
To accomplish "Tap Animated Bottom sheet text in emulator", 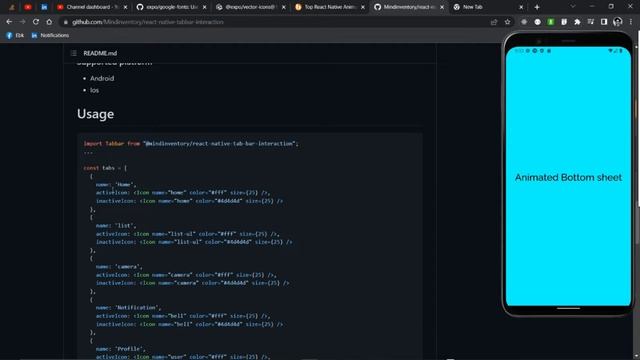I will 568,178.
